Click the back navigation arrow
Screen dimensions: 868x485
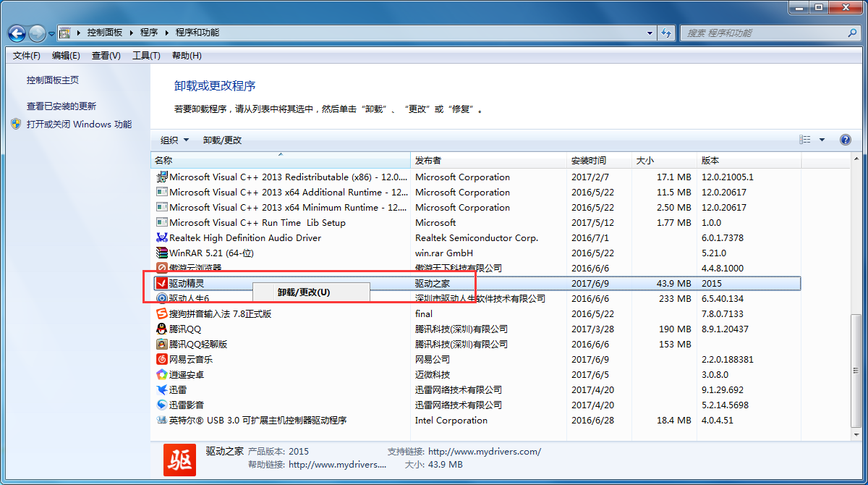point(17,33)
